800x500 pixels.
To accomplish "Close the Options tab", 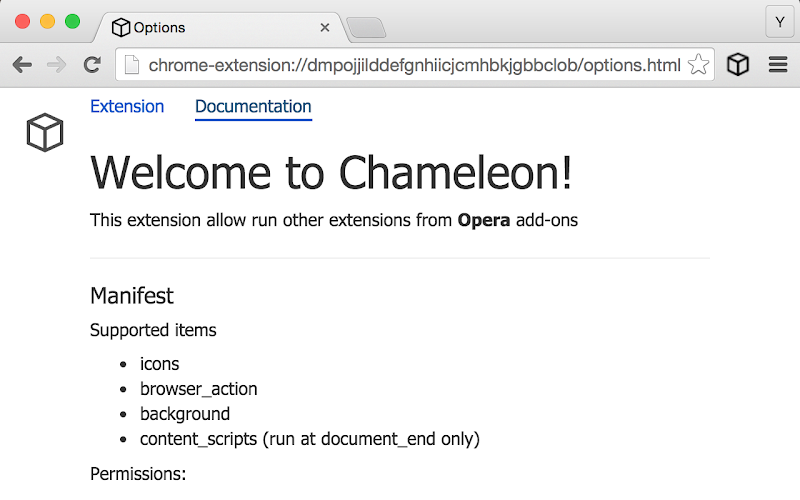I will [324, 28].
